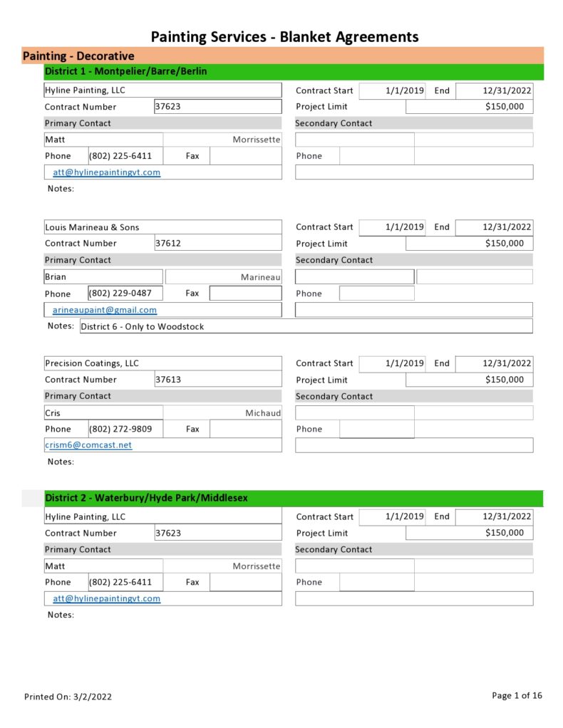Select the last name field containing Marineau
This screenshot has height=728, width=563.
click(224, 277)
